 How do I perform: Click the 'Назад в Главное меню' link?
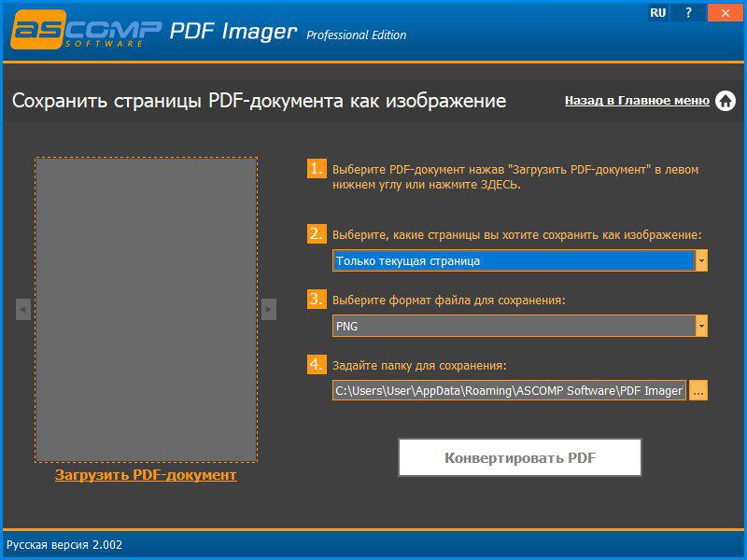point(637,101)
